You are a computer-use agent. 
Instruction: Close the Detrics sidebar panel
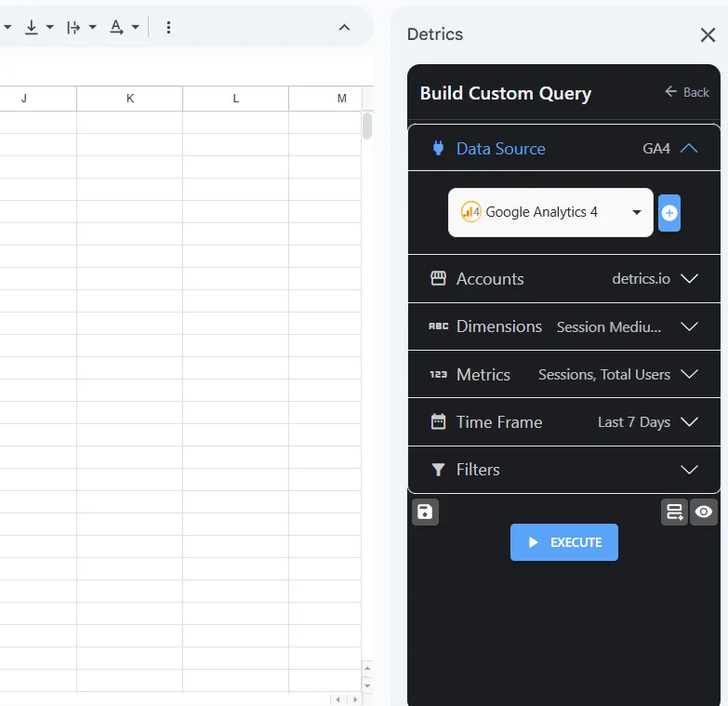tap(708, 35)
